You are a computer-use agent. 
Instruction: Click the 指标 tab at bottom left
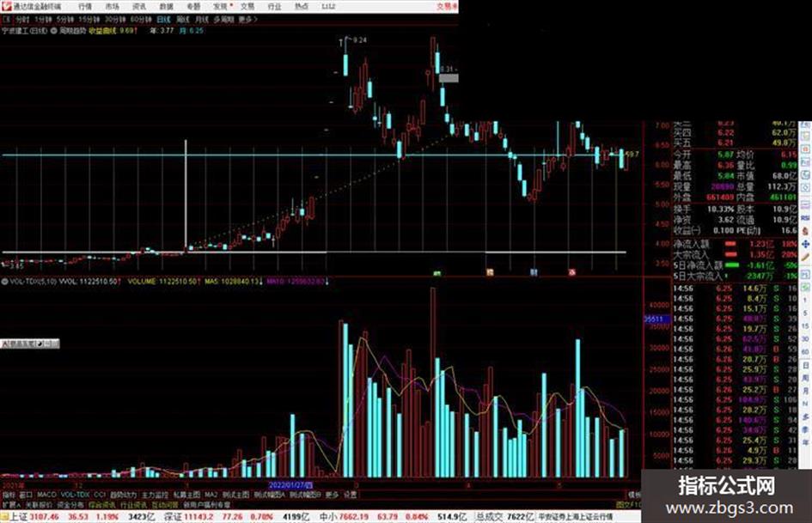[9, 495]
